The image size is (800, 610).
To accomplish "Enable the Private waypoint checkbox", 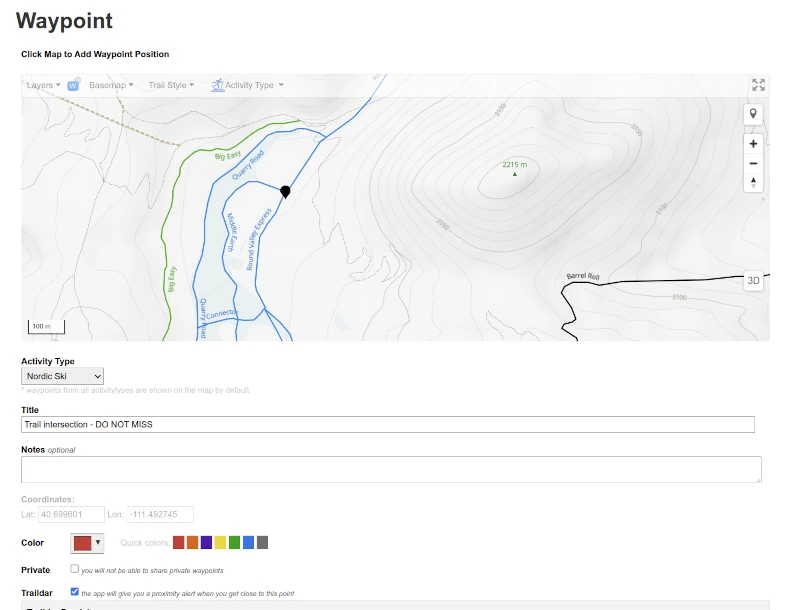I will [74, 568].
